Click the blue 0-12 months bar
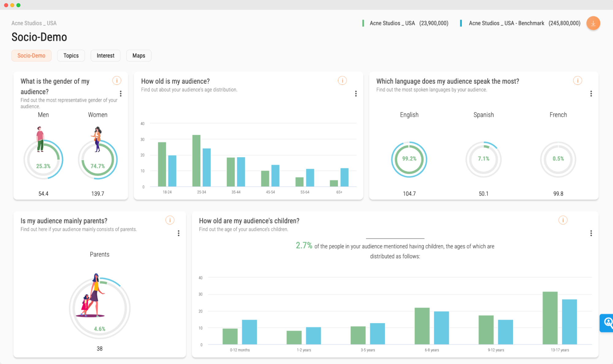Viewport: 613px width, 364px height. click(249, 332)
